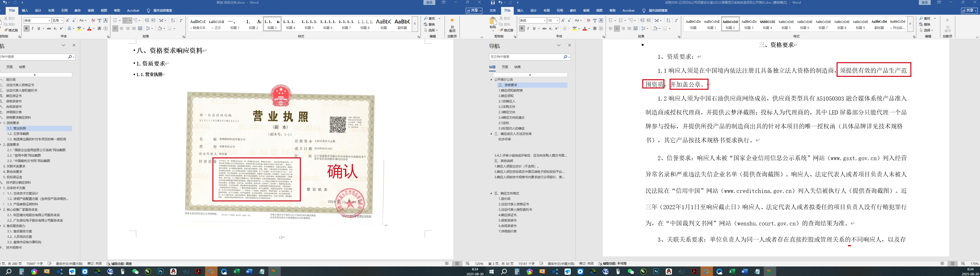Launch Excel from the right monitor taskbar
This screenshot has height=276, width=980.
pyautogui.click(x=732, y=271)
